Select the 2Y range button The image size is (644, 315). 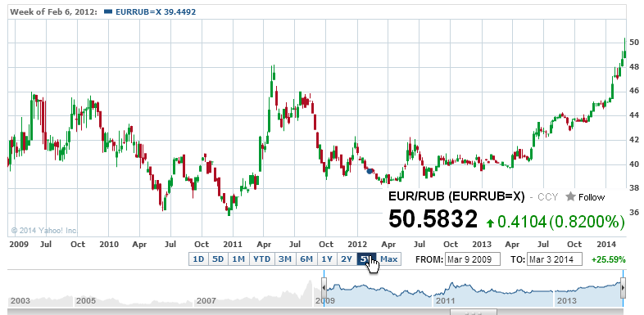click(x=347, y=259)
